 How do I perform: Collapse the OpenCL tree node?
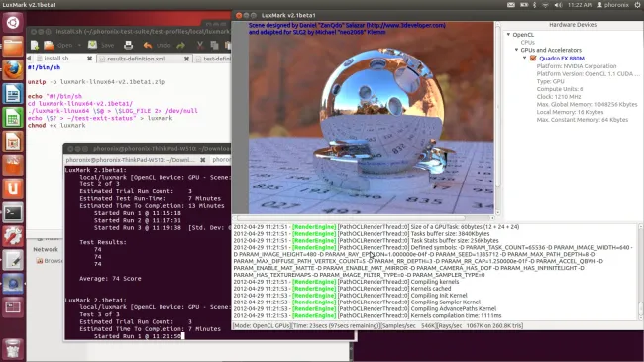pos(508,35)
